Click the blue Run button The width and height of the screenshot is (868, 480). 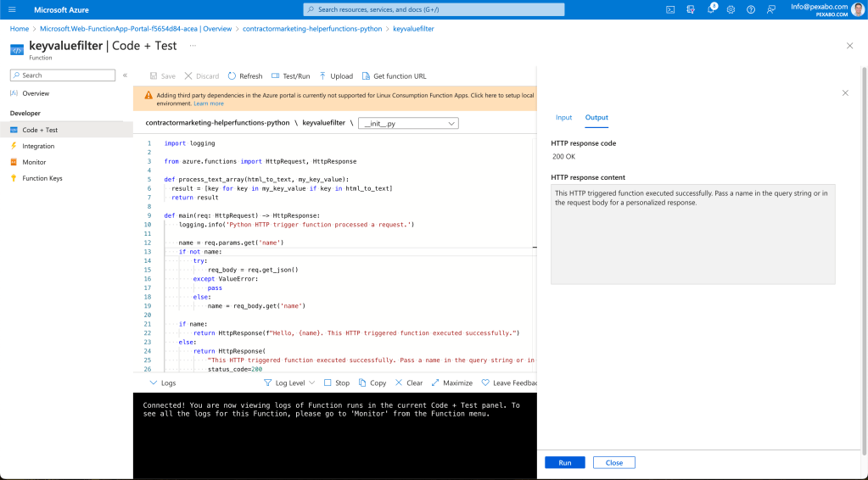(x=564, y=463)
